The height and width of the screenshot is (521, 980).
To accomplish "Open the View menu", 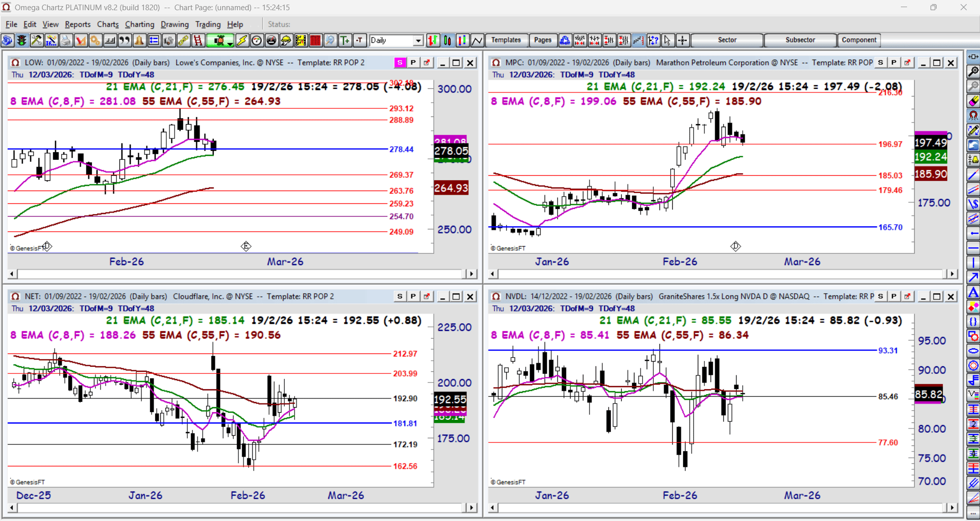I will (51, 24).
